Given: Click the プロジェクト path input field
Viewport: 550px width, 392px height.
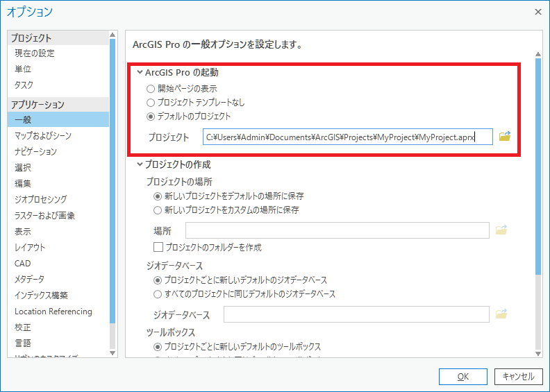Looking at the screenshot, I should [348, 137].
